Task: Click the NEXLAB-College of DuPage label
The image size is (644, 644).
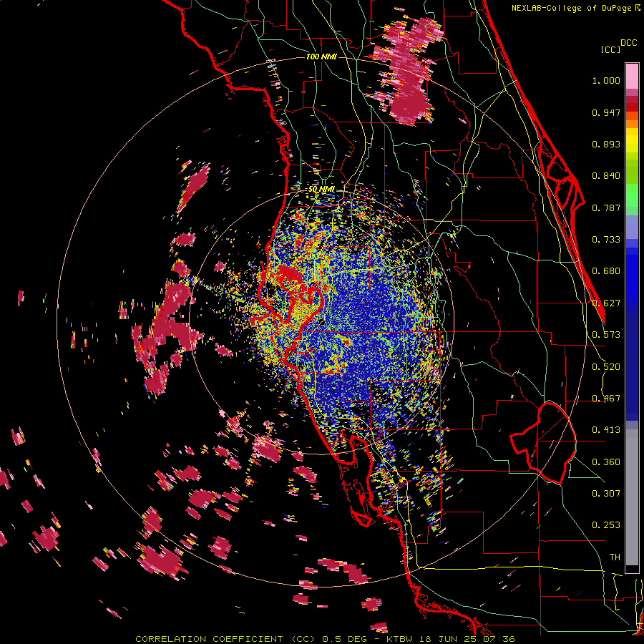Action: [571, 8]
